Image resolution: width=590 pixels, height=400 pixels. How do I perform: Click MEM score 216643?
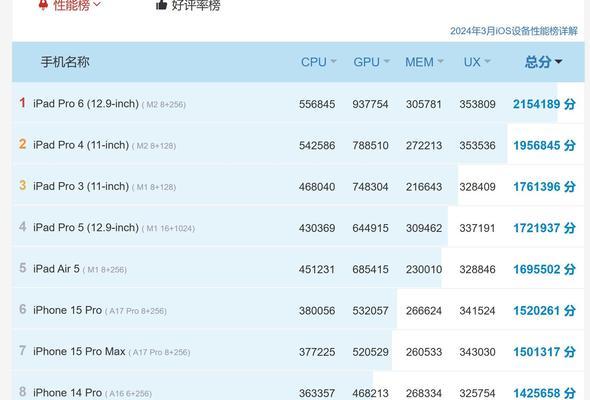(x=424, y=187)
